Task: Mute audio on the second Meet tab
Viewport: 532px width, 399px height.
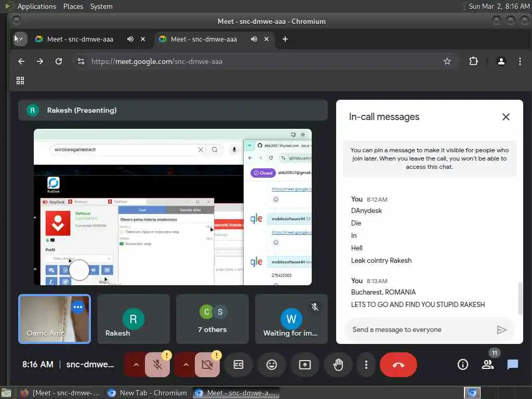Action: pos(254,39)
